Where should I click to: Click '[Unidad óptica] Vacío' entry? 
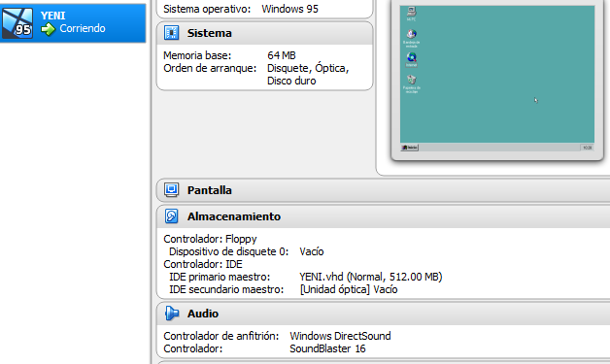click(x=349, y=289)
